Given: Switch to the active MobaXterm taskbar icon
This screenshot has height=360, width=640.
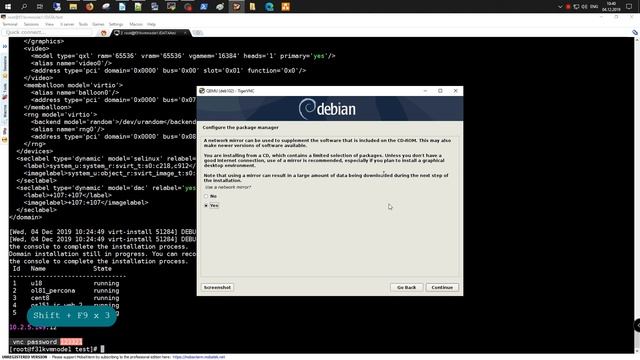Looking at the screenshot, I should [236, 7].
